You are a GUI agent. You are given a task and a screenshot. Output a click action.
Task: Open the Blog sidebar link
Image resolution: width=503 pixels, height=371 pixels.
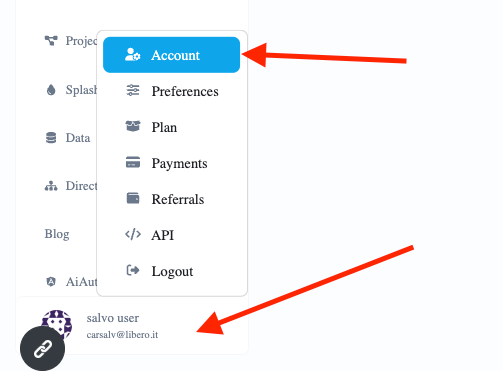click(x=57, y=234)
